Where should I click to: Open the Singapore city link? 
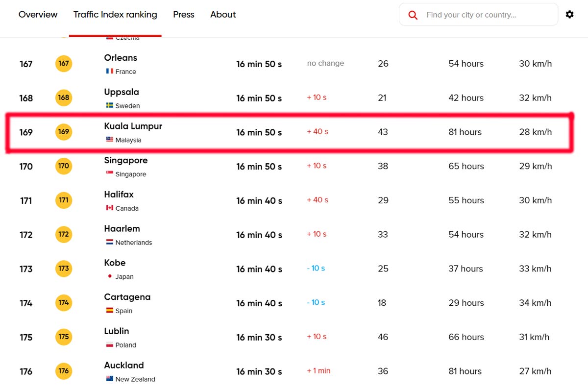pos(125,161)
